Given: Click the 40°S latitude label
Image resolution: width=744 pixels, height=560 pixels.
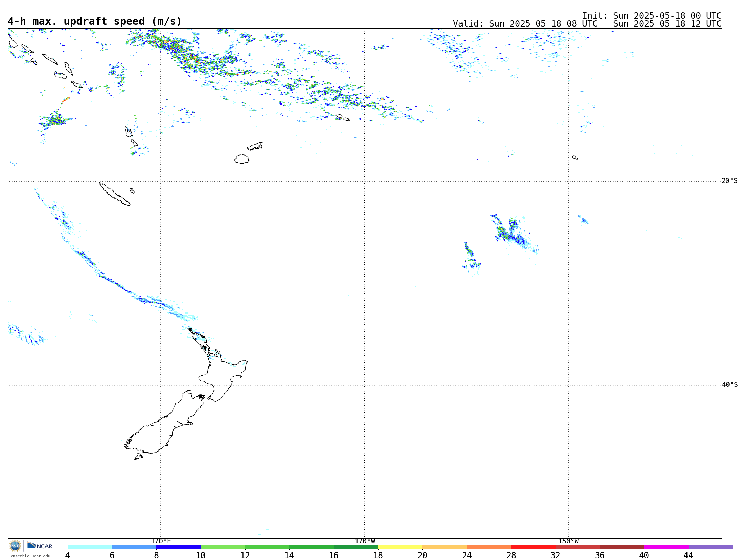Looking at the screenshot, I should [730, 385].
